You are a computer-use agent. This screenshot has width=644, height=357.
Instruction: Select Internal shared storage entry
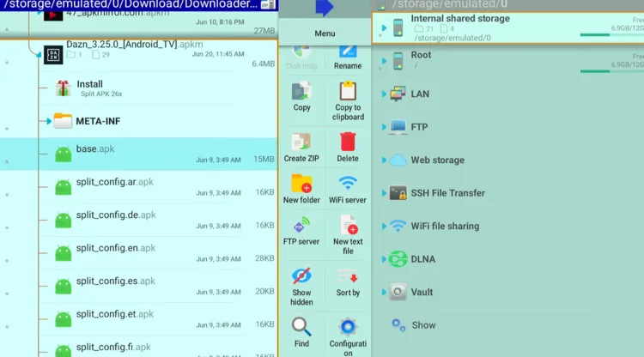click(x=508, y=28)
